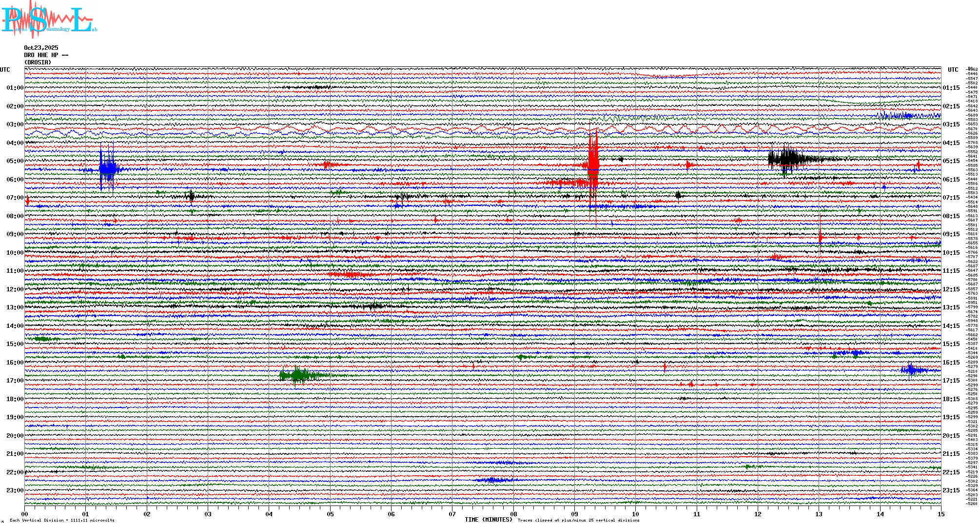The height and width of the screenshot is (527, 980).
Task: Click the Traces clipped footnote text
Action: 578,520
